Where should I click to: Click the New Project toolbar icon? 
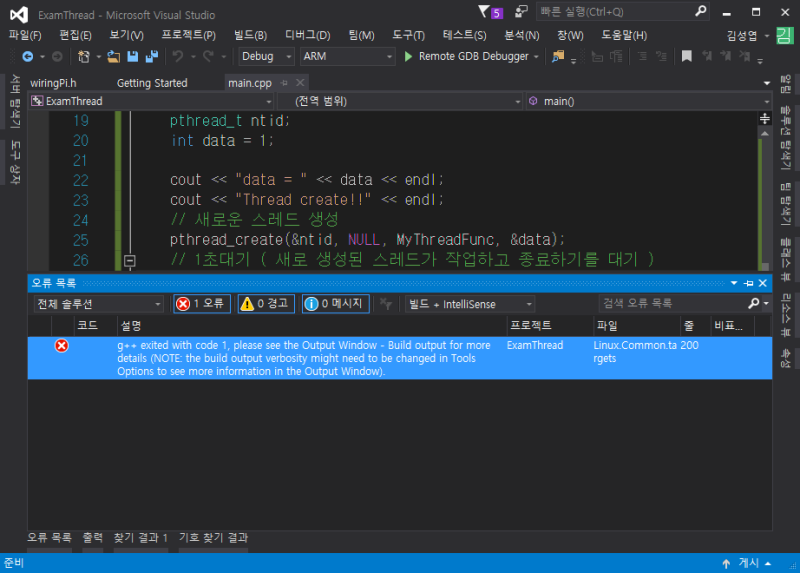tap(84, 57)
